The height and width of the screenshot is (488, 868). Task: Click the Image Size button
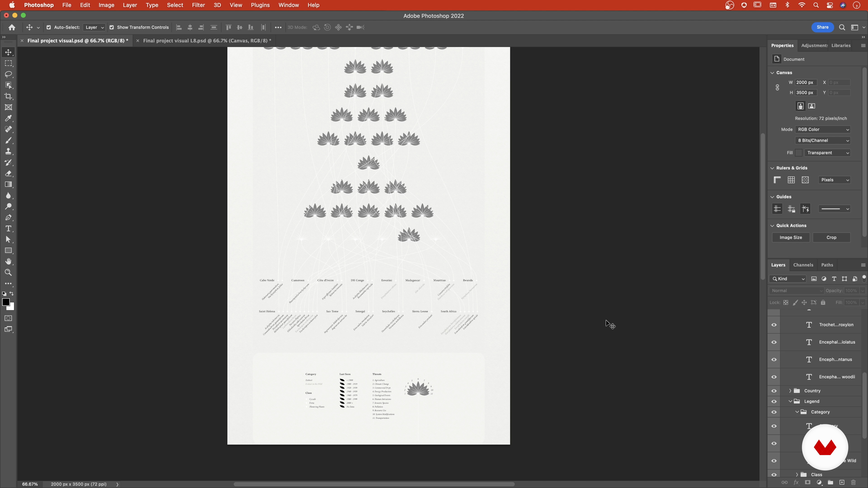click(791, 237)
